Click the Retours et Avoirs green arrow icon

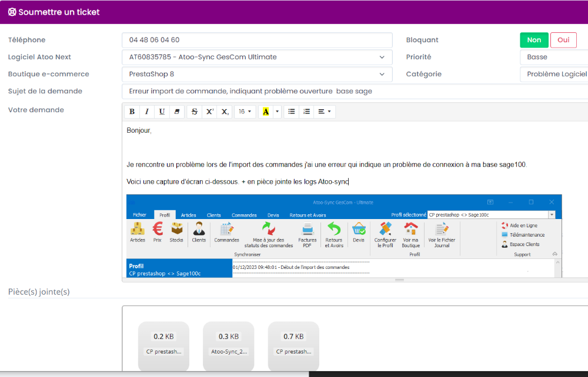(334, 235)
